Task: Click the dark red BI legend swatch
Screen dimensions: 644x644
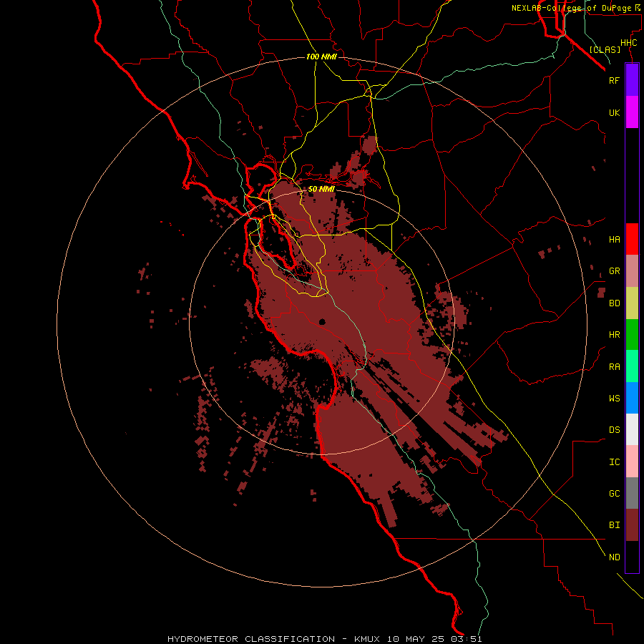Action: click(x=632, y=525)
